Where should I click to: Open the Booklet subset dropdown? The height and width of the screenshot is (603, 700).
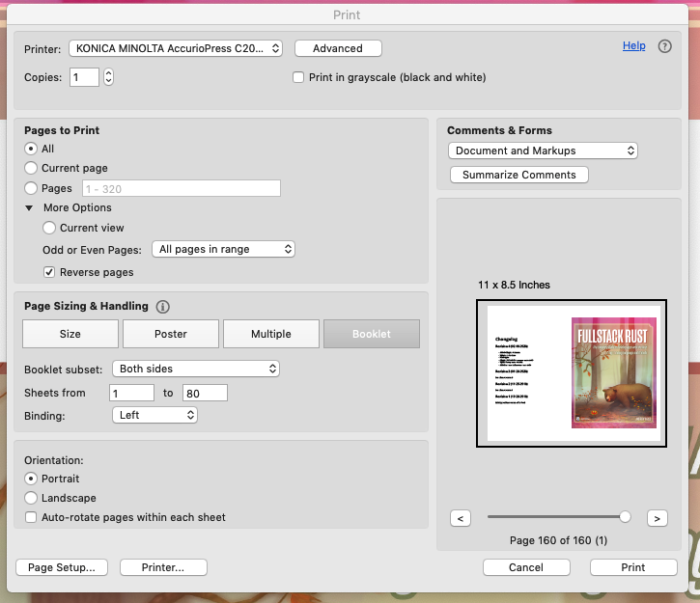coord(196,369)
